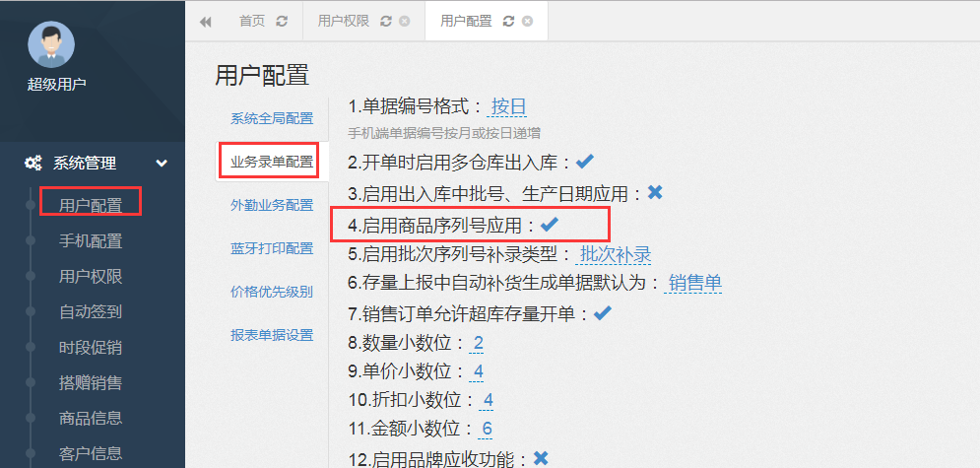Click the gears icon beside 系统管理
980x468 pixels.
(x=33, y=164)
